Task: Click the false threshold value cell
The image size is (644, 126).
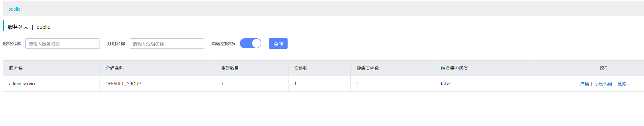Action: pos(445,84)
